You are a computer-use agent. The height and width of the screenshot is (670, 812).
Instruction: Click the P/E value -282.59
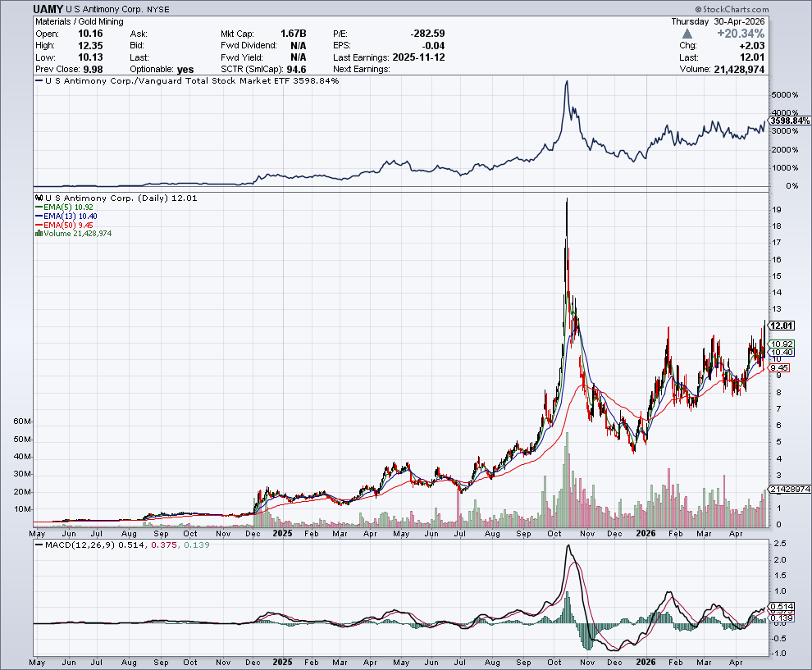coord(427,34)
